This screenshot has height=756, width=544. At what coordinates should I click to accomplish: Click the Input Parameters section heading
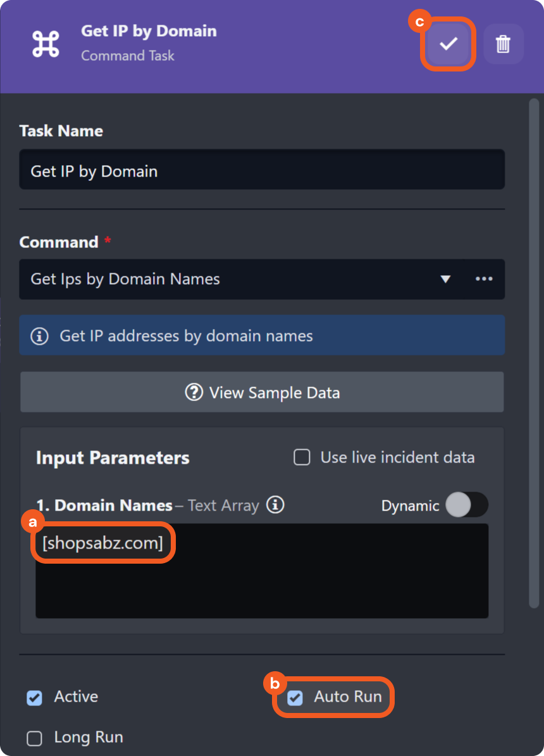(x=113, y=457)
